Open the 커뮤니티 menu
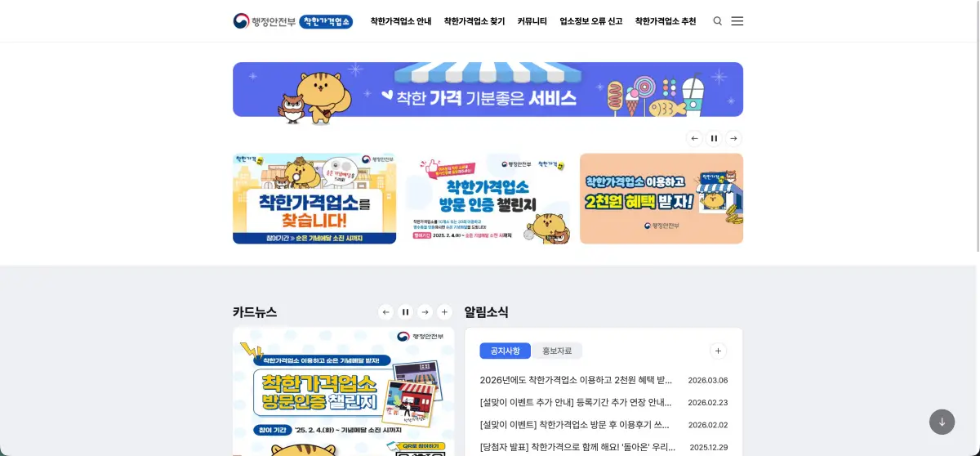This screenshot has height=456, width=980. pos(532,21)
